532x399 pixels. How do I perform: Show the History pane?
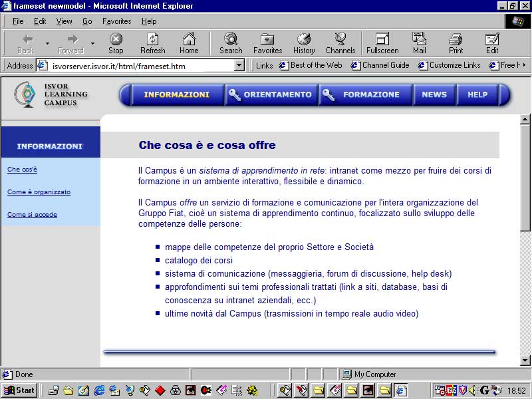pos(304,43)
